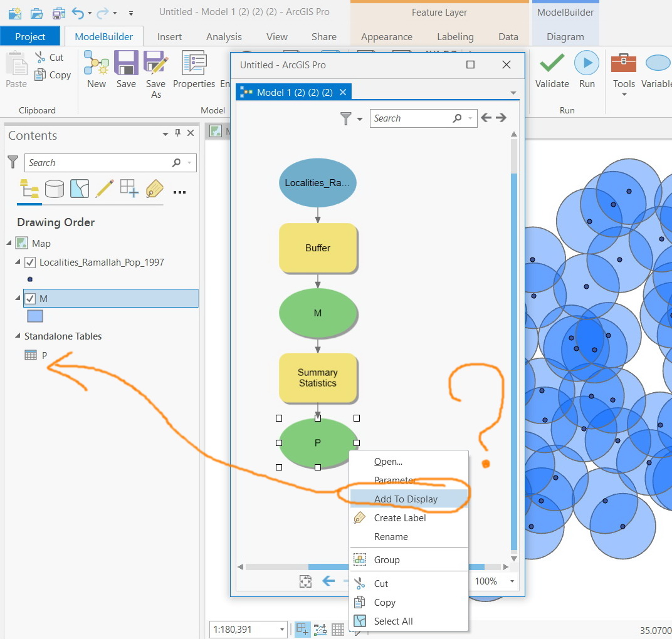Click Cut in the Clipboard group
Viewport: 672px width, 639px height.
tap(50, 57)
